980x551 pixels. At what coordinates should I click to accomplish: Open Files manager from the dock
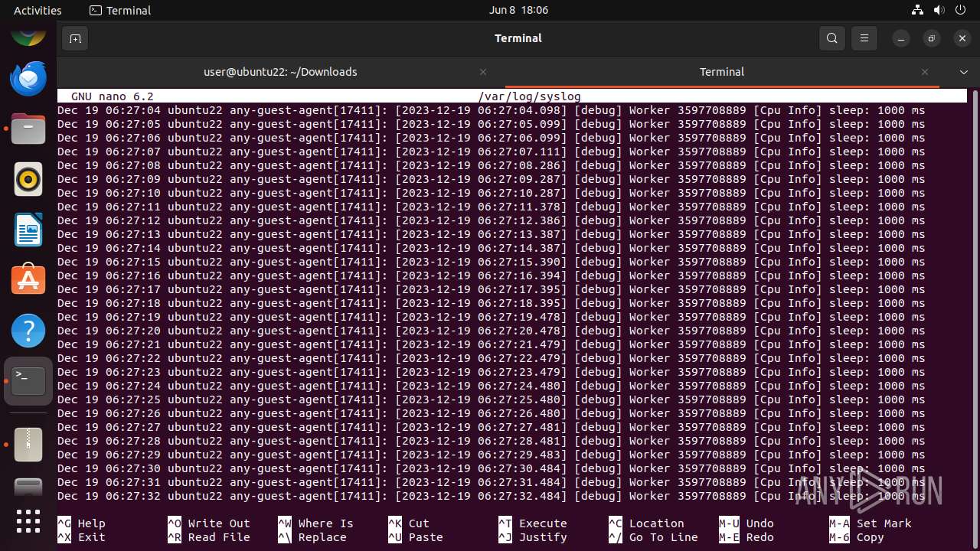tap(28, 129)
